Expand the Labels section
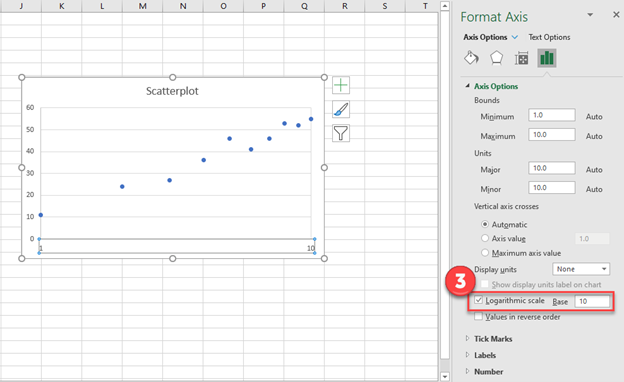 point(468,355)
